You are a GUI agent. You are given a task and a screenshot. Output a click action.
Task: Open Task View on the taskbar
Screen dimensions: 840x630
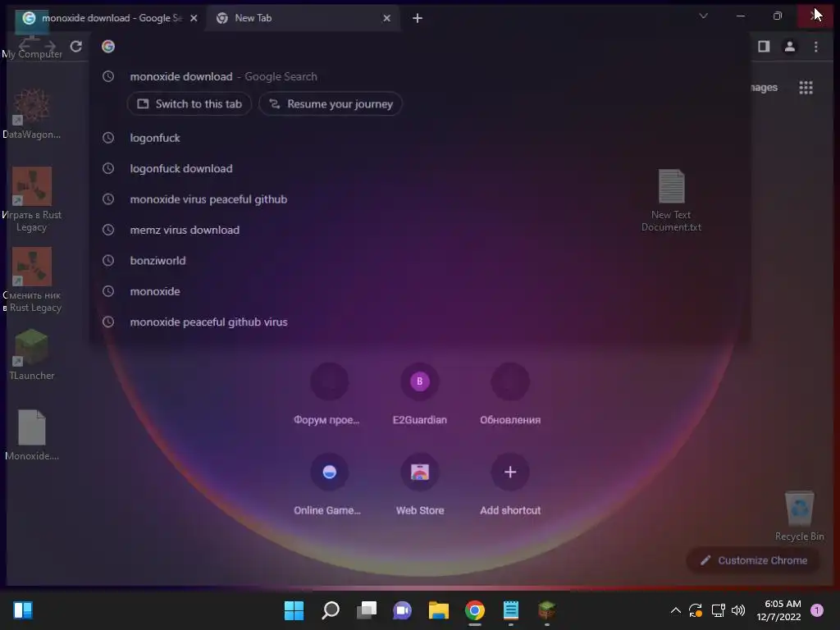click(x=367, y=610)
